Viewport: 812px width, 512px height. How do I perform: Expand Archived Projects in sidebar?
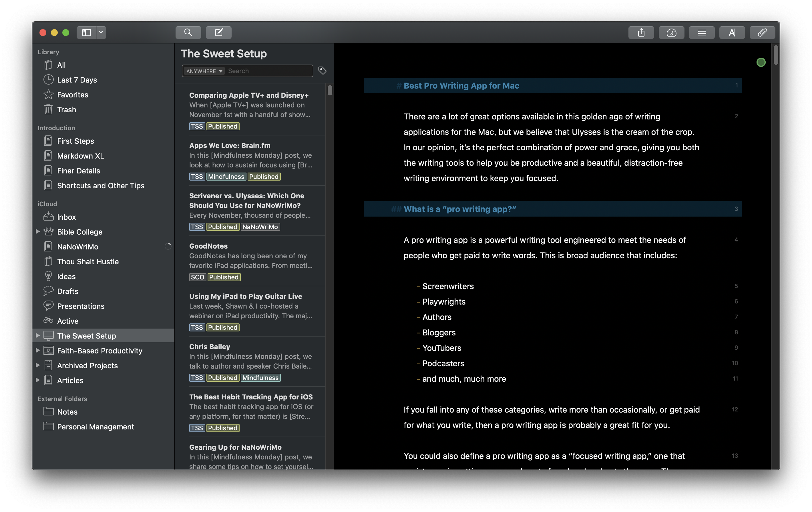[x=39, y=365]
